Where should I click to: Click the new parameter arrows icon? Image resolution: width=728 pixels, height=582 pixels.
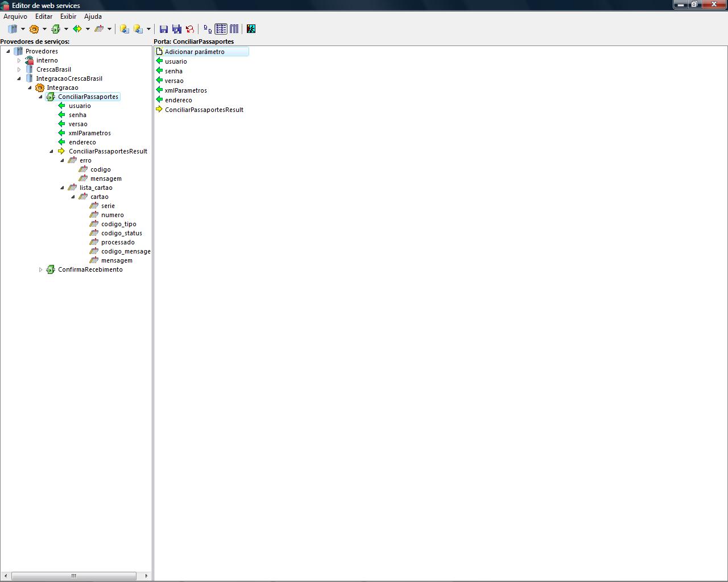point(77,29)
